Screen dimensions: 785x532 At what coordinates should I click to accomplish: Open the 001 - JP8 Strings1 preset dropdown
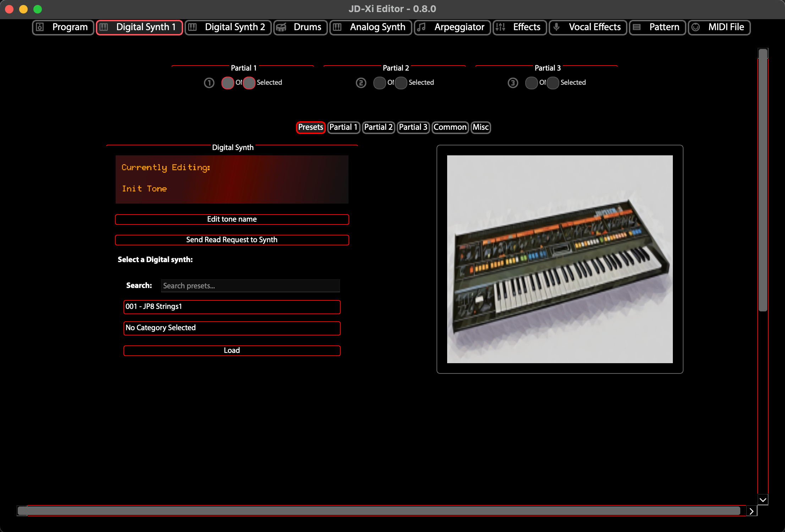click(232, 307)
